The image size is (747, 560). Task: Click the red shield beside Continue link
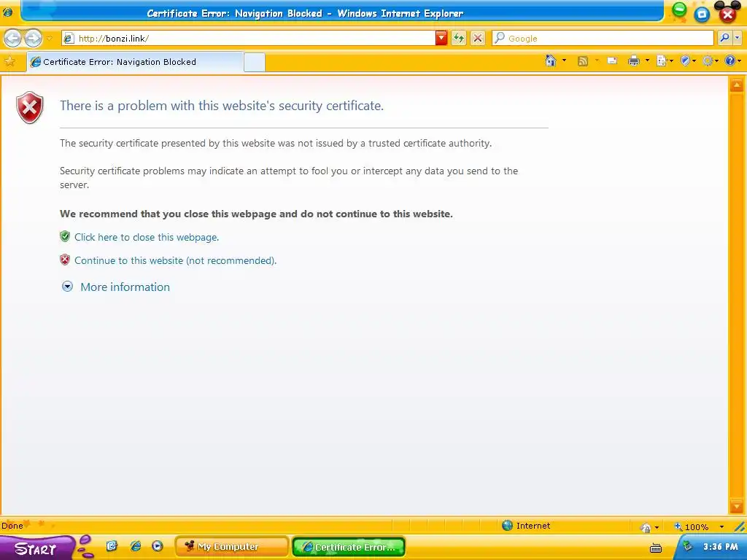[x=65, y=260]
